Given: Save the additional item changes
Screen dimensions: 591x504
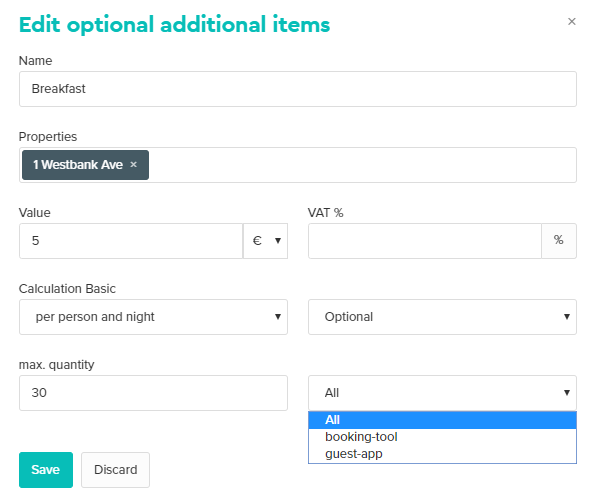Looking at the screenshot, I should pos(46,470).
